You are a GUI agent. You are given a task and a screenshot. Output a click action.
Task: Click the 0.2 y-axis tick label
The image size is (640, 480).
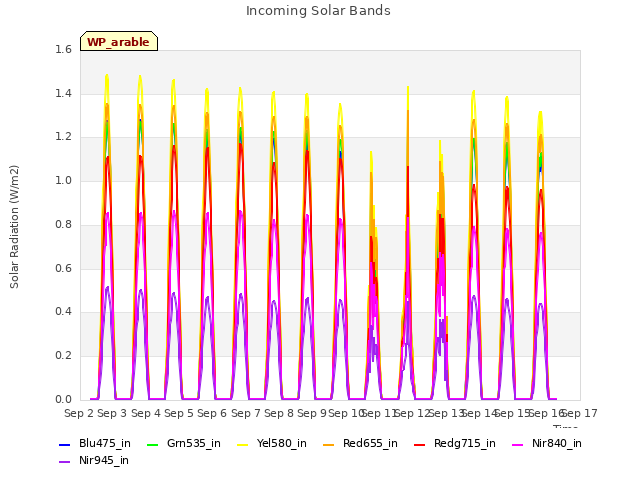coord(63,356)
